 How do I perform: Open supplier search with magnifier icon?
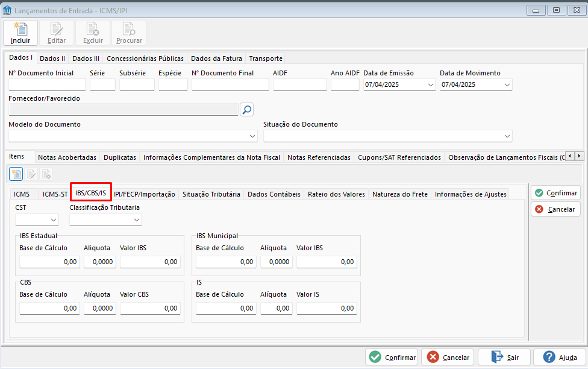[247, 110]
